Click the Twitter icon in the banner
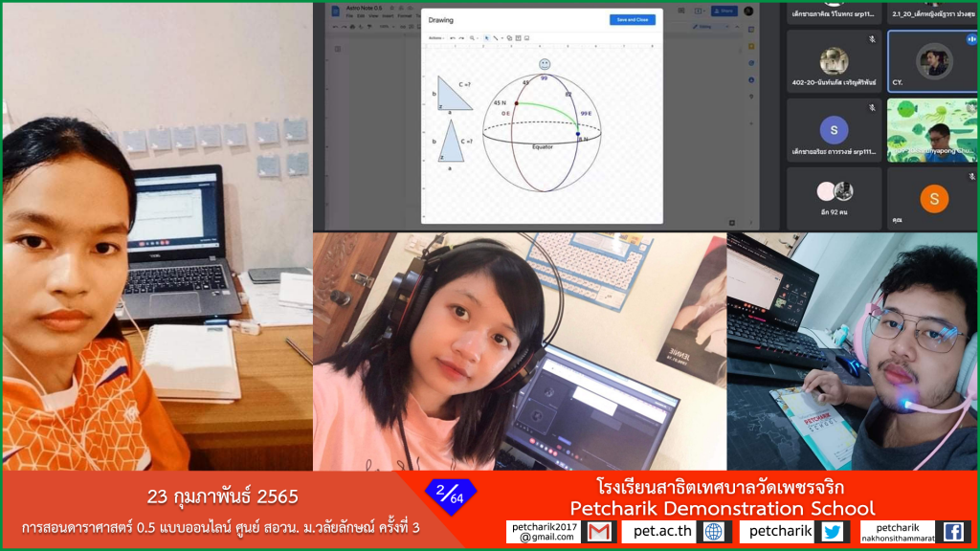The image size is (980, 551). click(x=832, y=532)
